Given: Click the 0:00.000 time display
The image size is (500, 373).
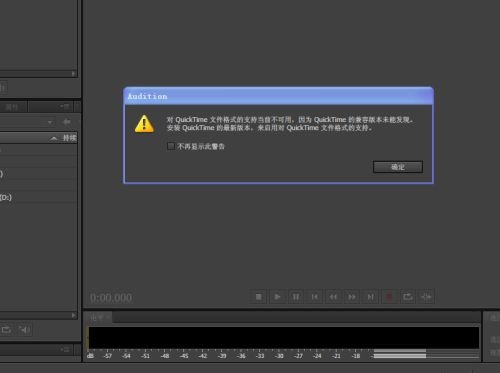Looking at the screenshot, I should 111,297.
